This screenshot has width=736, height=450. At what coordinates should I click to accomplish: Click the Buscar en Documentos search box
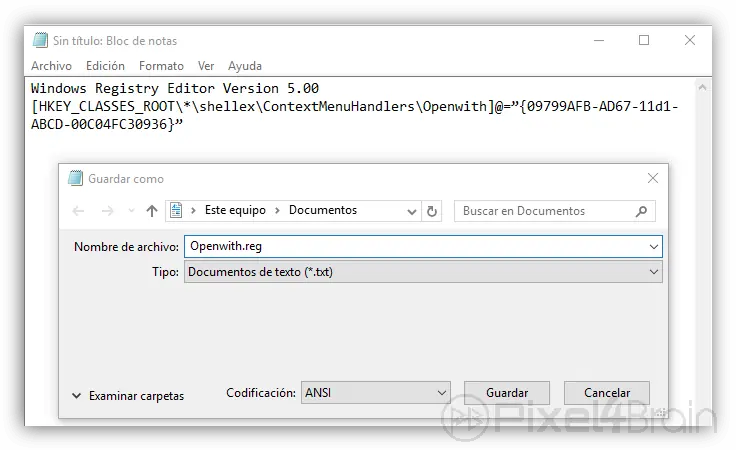554,211
